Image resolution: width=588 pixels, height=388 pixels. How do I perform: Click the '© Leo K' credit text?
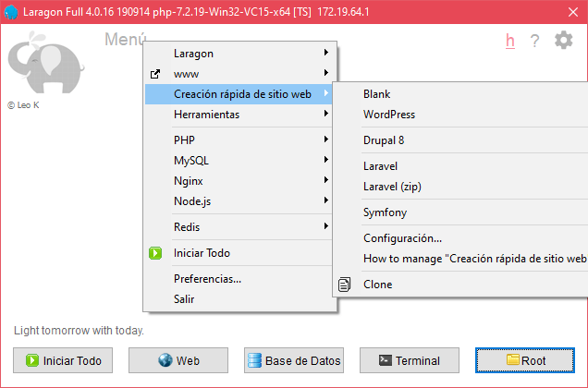[23, 105]
